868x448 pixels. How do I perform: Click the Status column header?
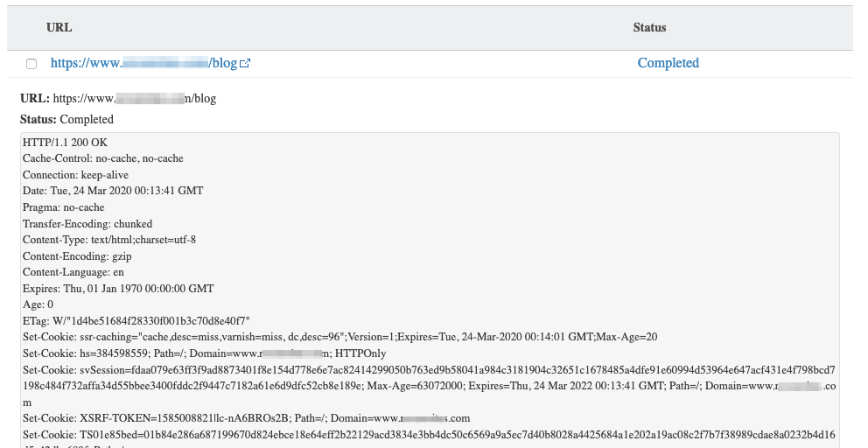click(x=649, y=27)
